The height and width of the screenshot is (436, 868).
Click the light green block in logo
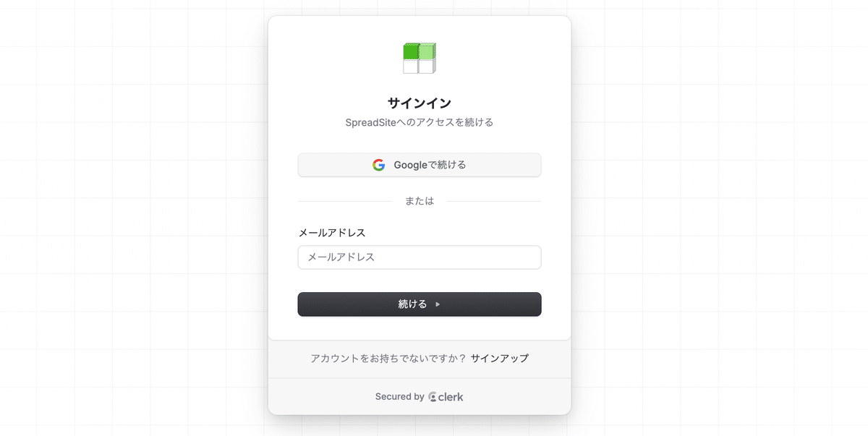click(x=427, y=51)
